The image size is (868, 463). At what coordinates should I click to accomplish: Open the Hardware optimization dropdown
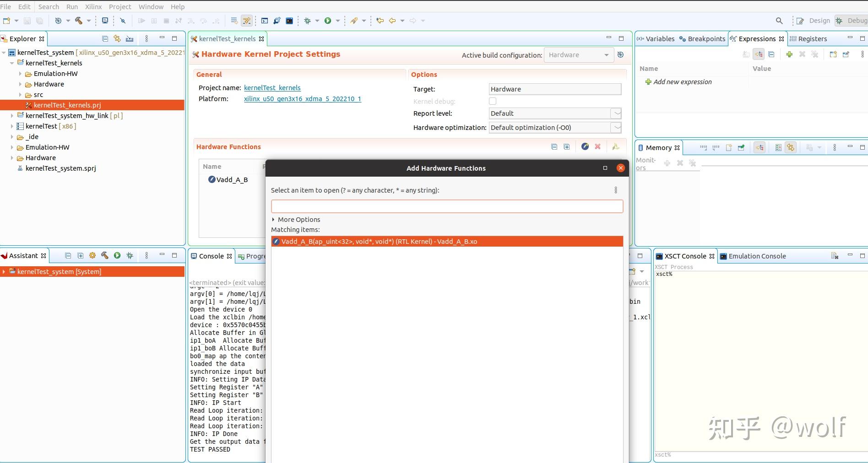555,128
